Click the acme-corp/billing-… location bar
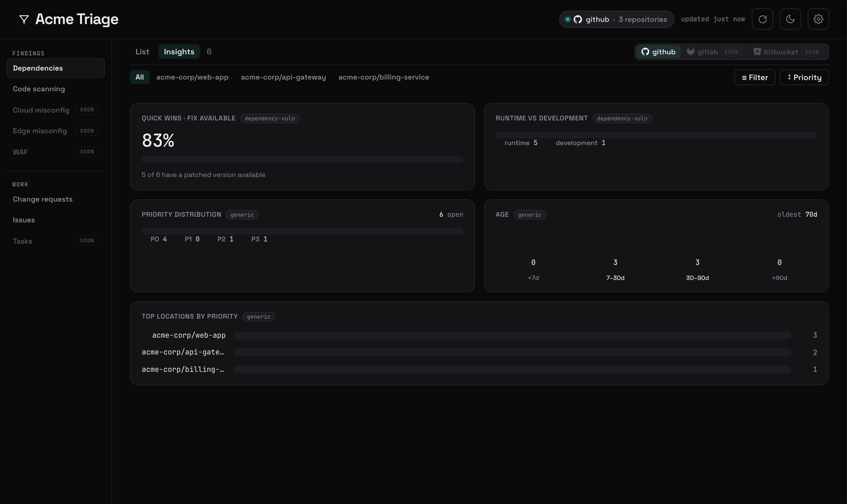847x504 pixels. pyautogui.click(x=512, y=370)
